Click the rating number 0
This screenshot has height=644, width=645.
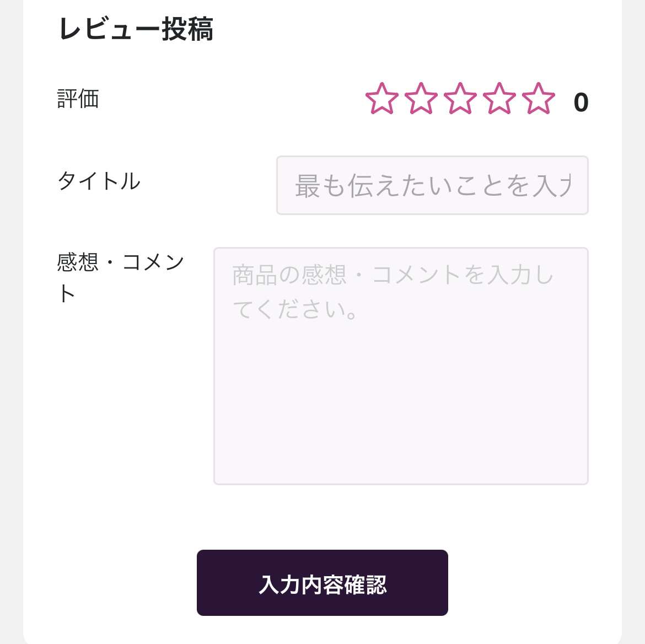point(580,103)
